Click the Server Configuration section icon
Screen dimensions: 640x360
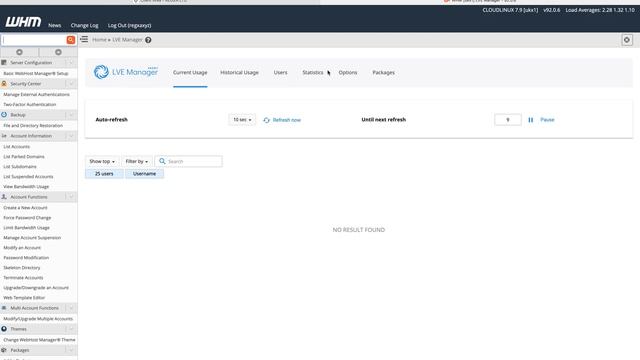click(4, 62)
